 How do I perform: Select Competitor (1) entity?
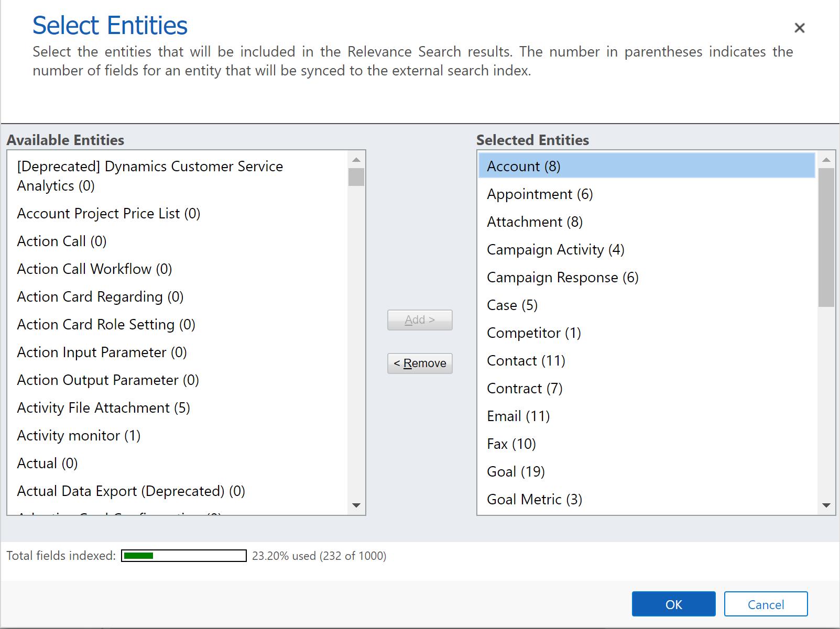point(647,333)
